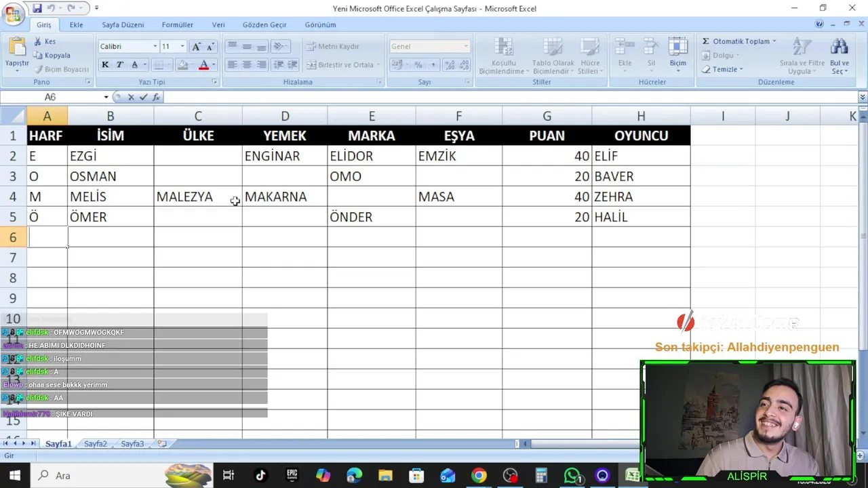Customize the Quick Access Toolbar arrow
Viewport: 868px width, 488px height.
tap(97, 8)
